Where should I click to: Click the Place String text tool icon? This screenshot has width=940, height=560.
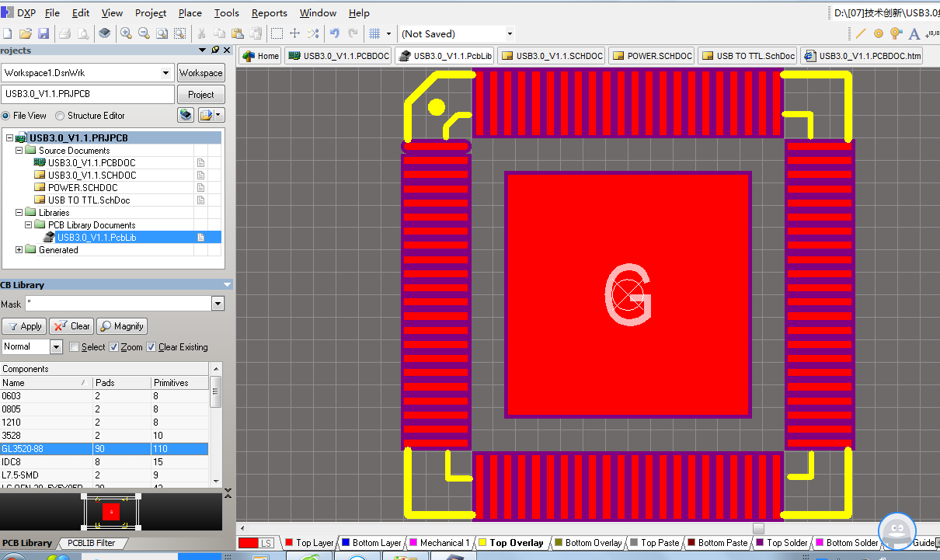tap(914, 33)
